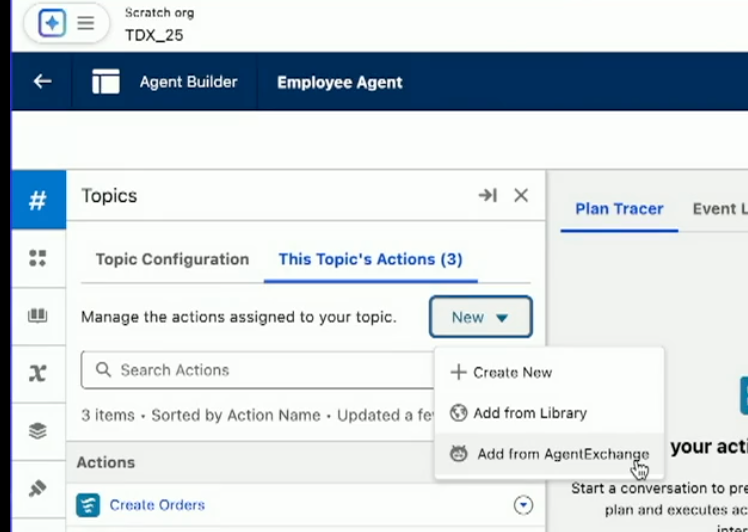
Task: Open the layers stack icon in sidebar
Action: [38, 431]
